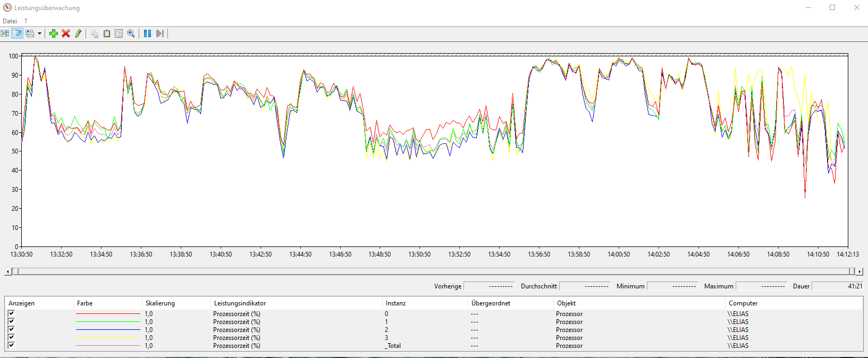
Task: Click the Vorherige value field
Action: coord(489,286)
